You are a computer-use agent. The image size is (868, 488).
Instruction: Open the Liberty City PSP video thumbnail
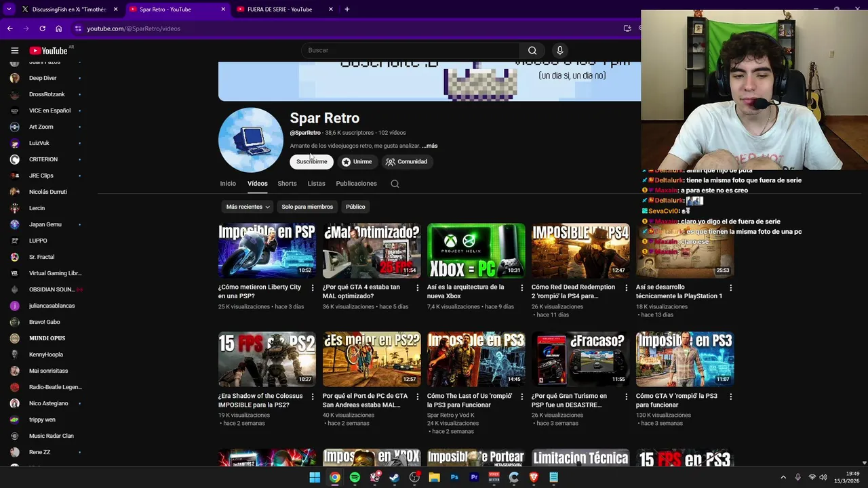(x=267, y=251)
